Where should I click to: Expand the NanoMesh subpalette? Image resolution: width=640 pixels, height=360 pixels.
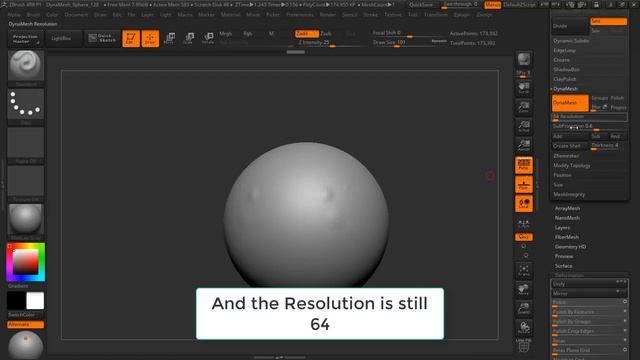click(567, 218)
